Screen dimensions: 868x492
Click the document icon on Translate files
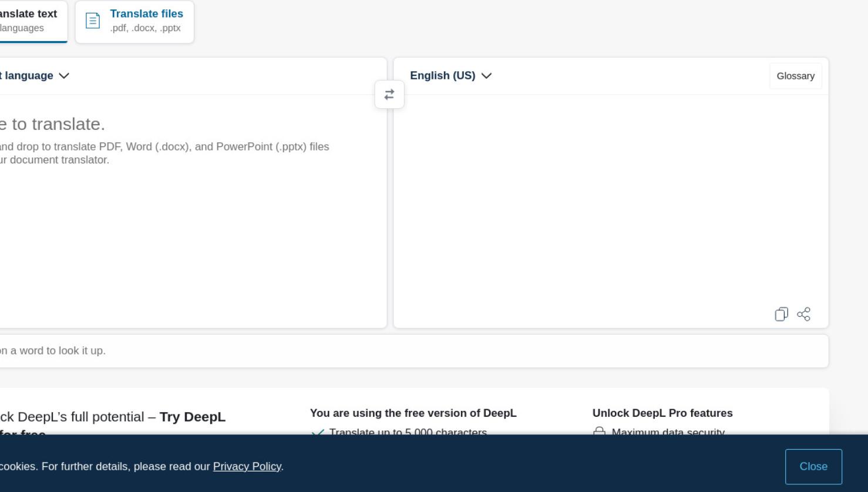pos(93,21)
